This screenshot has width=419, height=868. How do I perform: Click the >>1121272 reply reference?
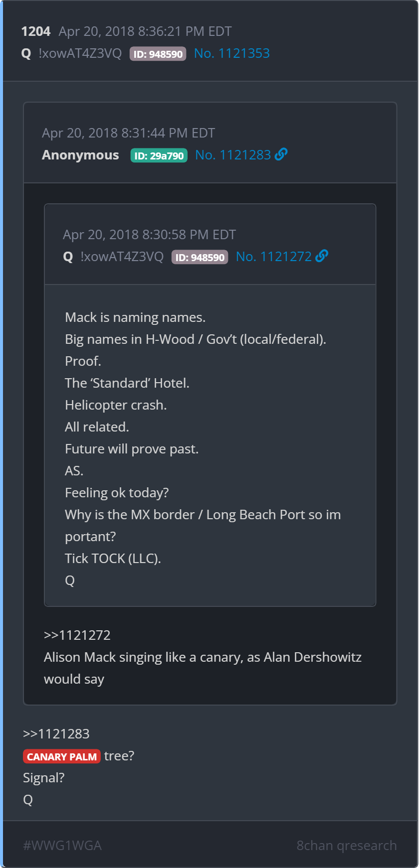pyautogui.click(x=77, y=635)
